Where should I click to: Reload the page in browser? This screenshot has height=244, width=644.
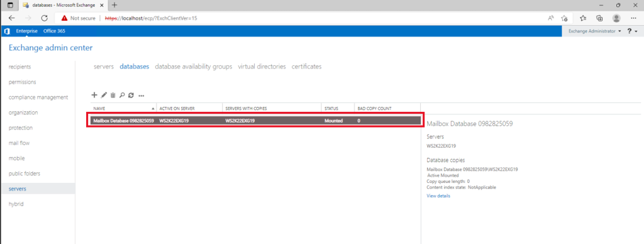click(x=45, y=18)
